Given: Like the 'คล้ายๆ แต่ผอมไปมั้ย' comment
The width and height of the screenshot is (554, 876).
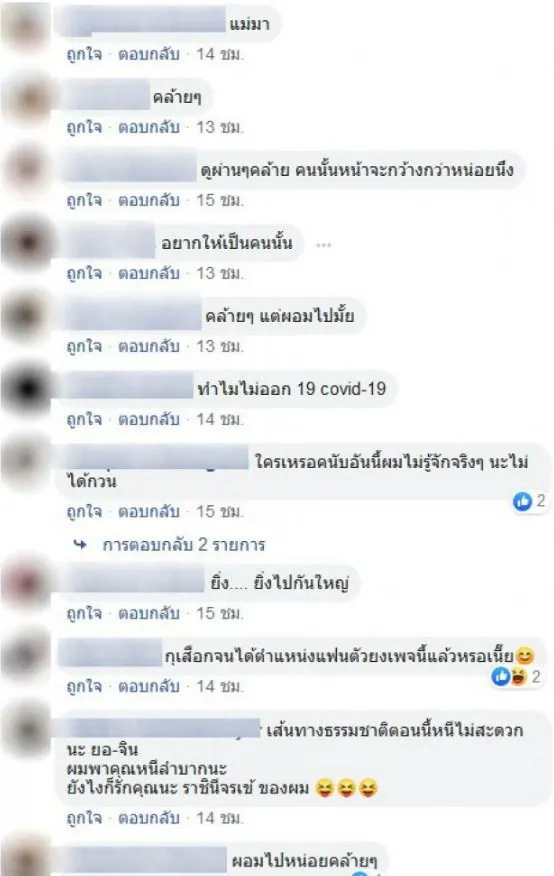Looking at the screenshot, I should click(84, 346).
